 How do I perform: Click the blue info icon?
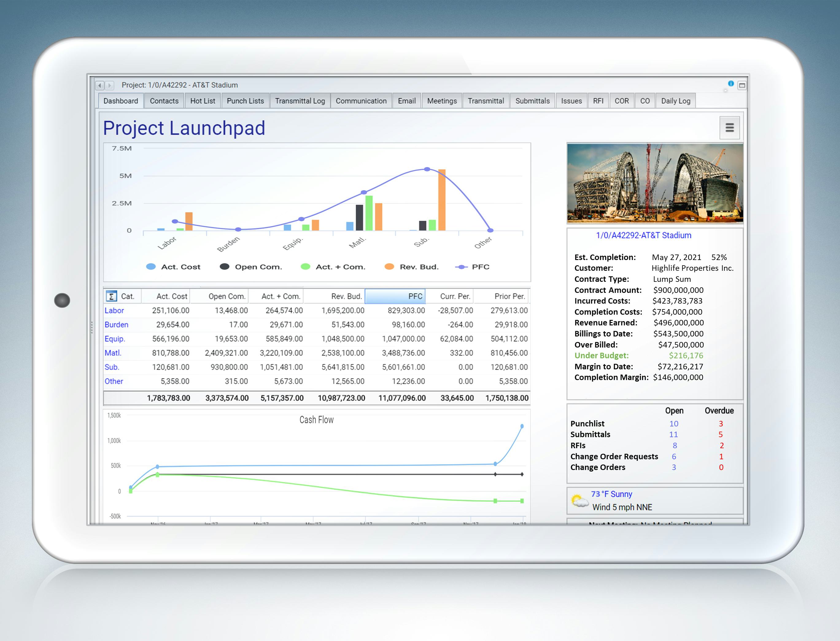tap(730, 84)
